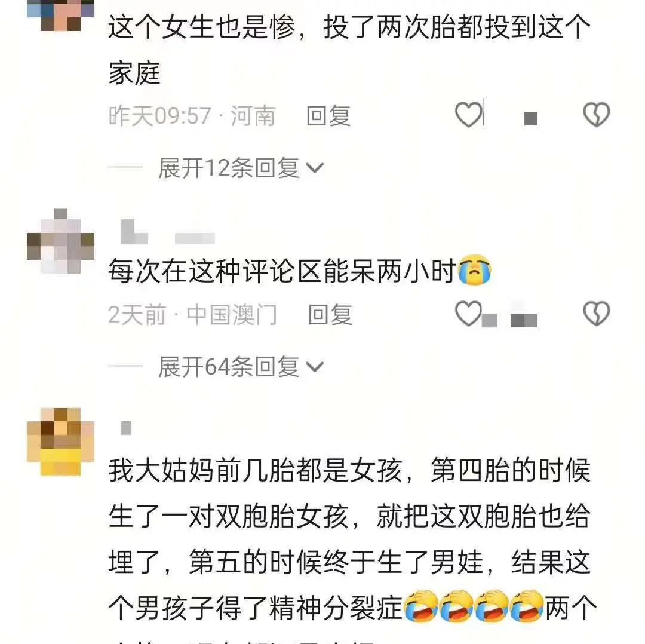Tap broken heart on 中国澳门 comment
Screen dimensions: 645x644
coord(597,313)
